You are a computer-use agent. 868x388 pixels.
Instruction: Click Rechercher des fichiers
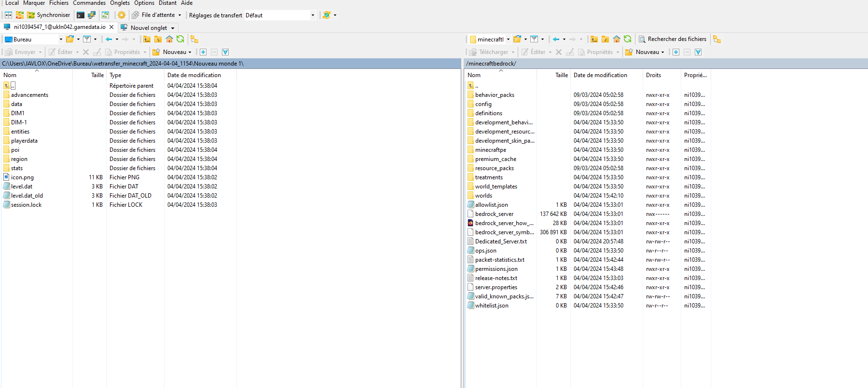673,39
